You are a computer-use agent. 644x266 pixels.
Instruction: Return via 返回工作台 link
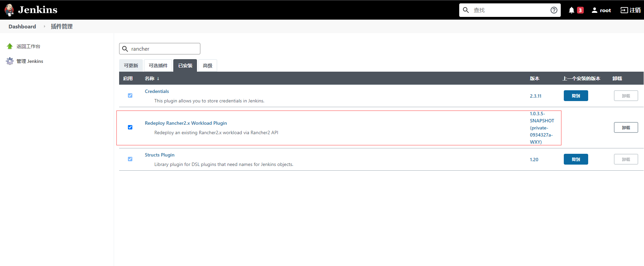[28, 46]
